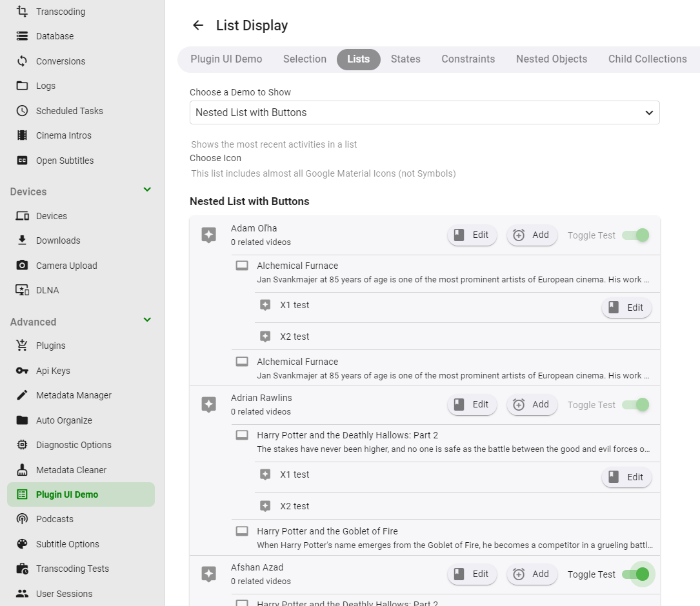Viewport: 700px width, 606px height.
Task: Click Edit button for Adam Ol'ha
Action: tap(472, 235)
